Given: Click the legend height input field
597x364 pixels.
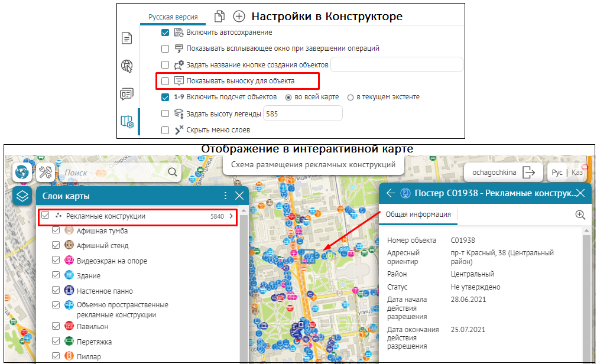Looking at the screenshot, I should pos(302,113).
